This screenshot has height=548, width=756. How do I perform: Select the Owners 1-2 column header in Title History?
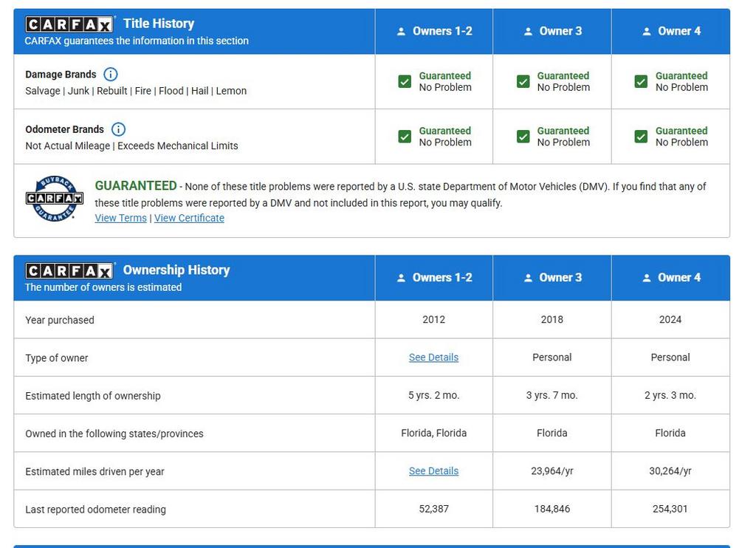pos(434,31)
